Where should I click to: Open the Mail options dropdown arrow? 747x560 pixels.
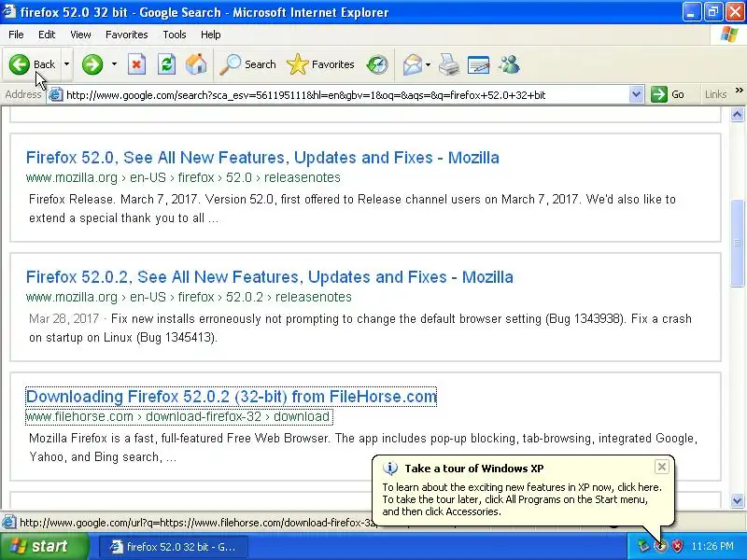coord(428,64)
